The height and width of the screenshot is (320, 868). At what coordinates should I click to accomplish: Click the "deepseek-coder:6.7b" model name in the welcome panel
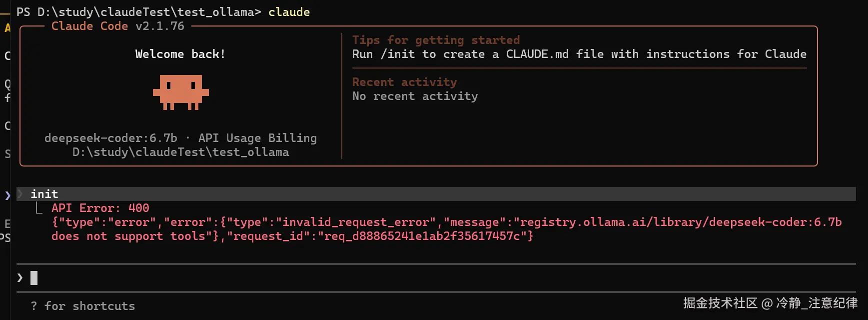point(110,138)
